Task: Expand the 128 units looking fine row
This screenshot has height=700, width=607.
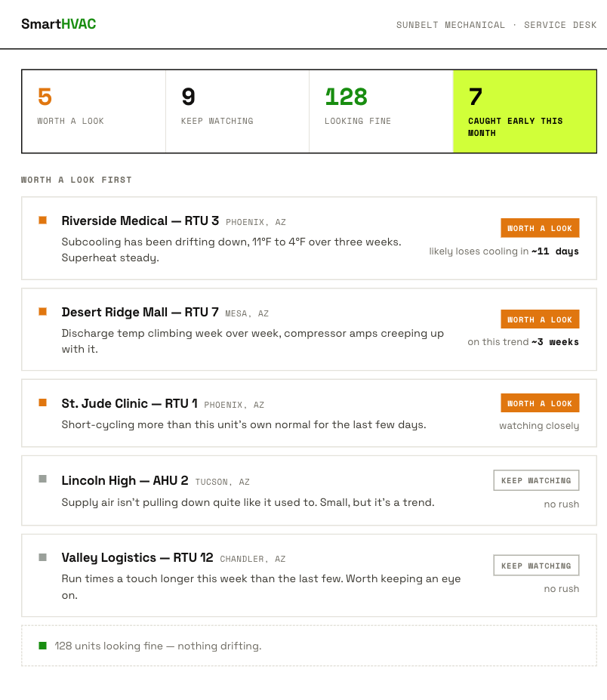Action: click(309, 646)
